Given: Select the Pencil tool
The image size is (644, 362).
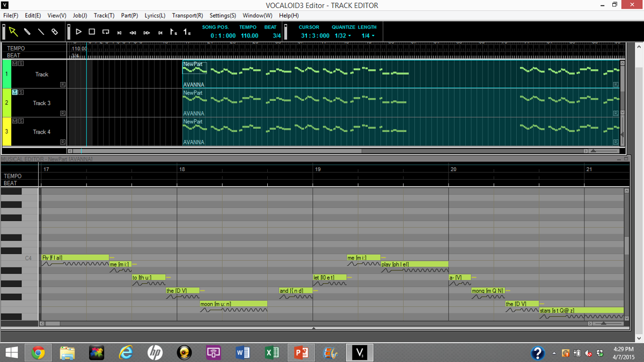Looking at the screenshot, I should [x=27, y=32].
